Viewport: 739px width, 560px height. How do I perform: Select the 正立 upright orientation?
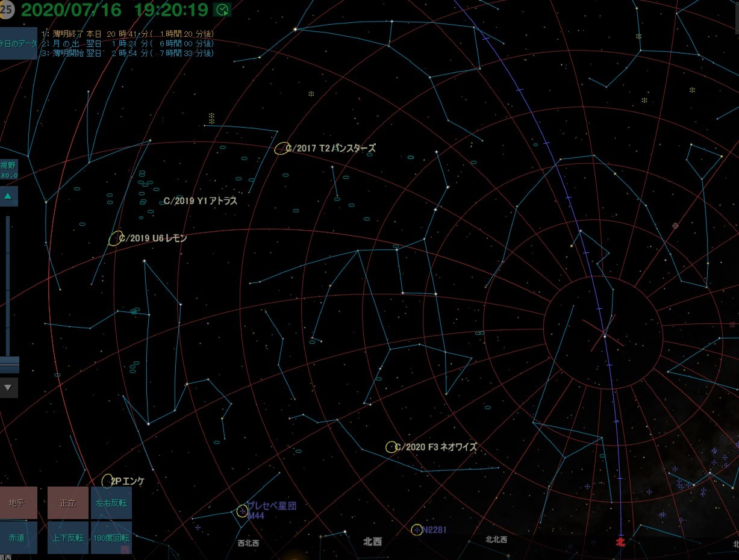(x=67, y=503)
